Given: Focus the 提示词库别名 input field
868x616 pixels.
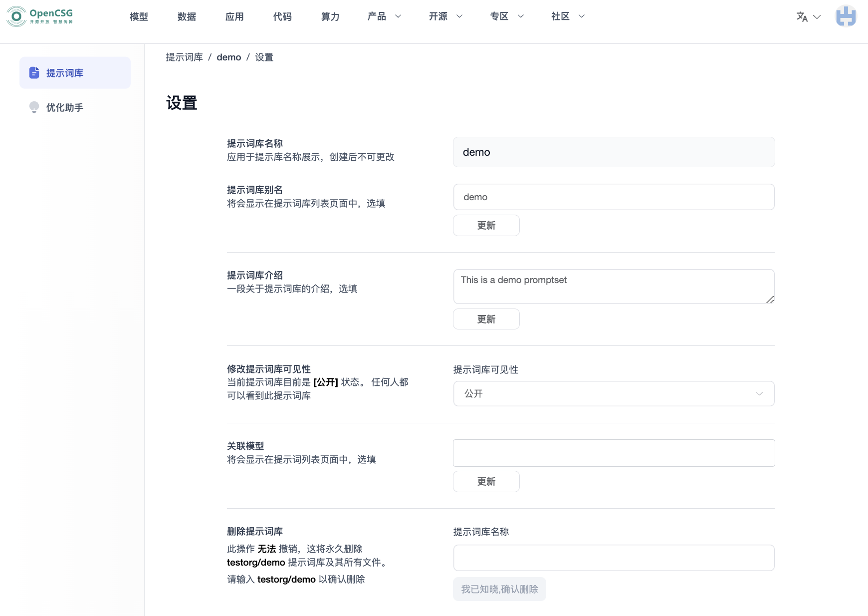Looking at the screenshot, I should point(614,197).
